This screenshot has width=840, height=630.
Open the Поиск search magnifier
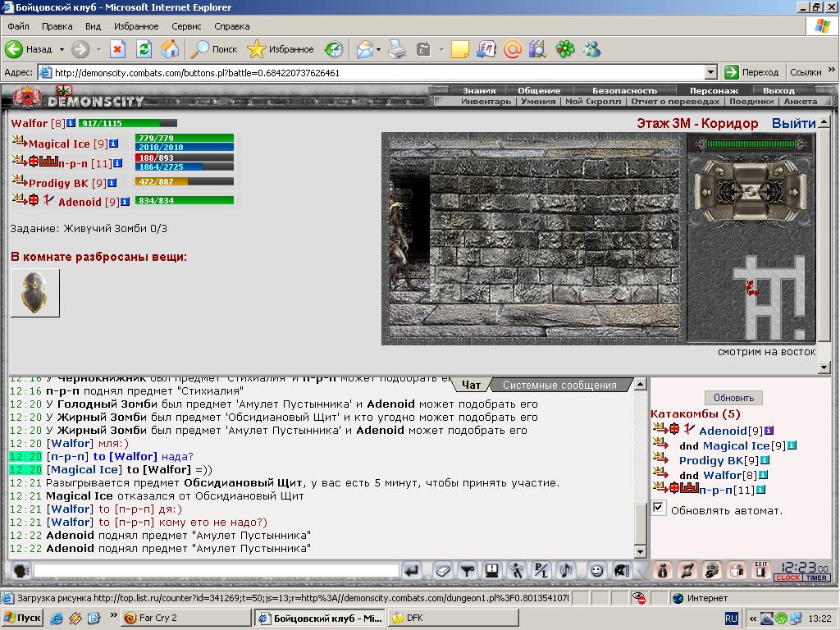[x=200, y=49]
